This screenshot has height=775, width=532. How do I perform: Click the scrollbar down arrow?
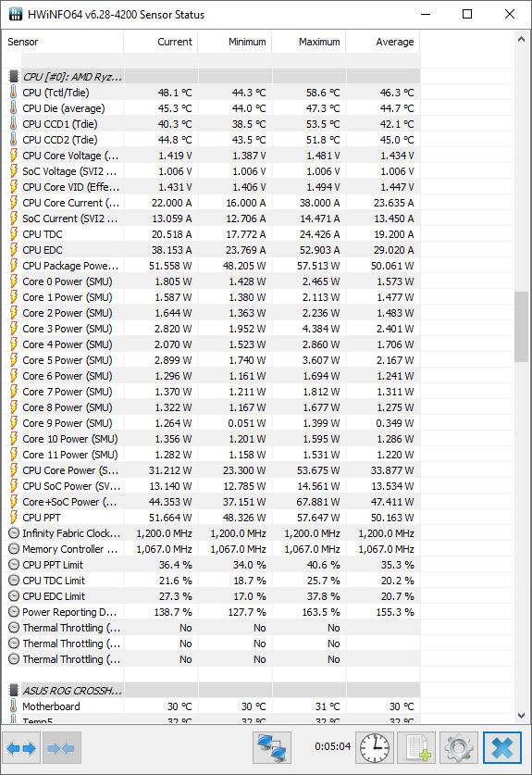point(521,715)
